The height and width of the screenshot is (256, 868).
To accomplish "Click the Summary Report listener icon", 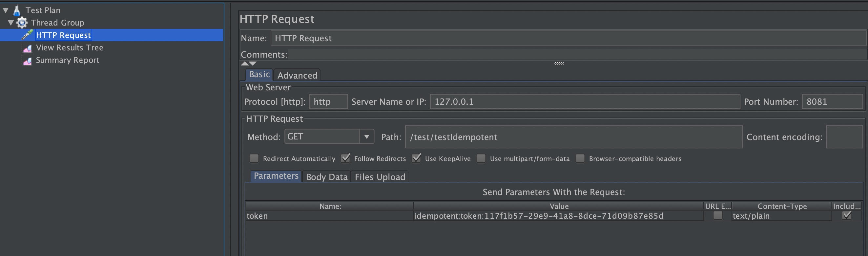I will [x=27, y=61].
